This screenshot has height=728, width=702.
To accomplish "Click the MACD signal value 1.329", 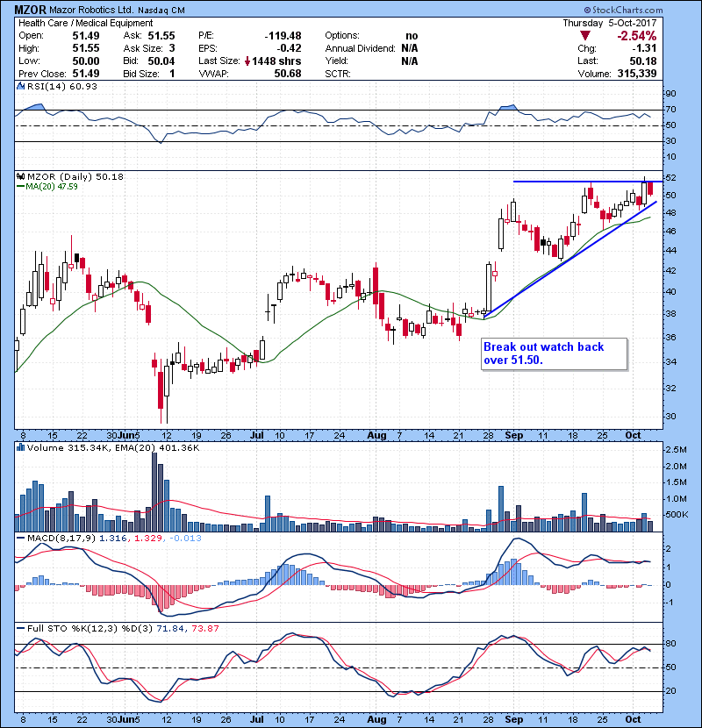I will tap(148, 539).
